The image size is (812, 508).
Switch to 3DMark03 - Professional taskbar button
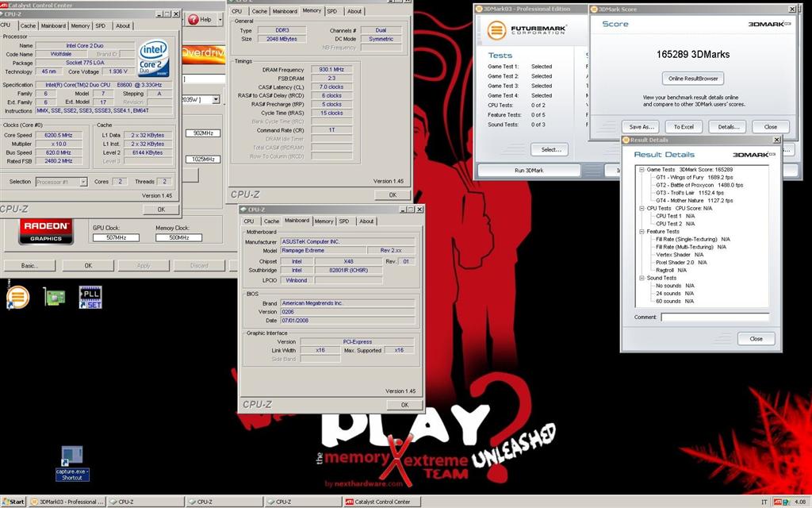67,502
